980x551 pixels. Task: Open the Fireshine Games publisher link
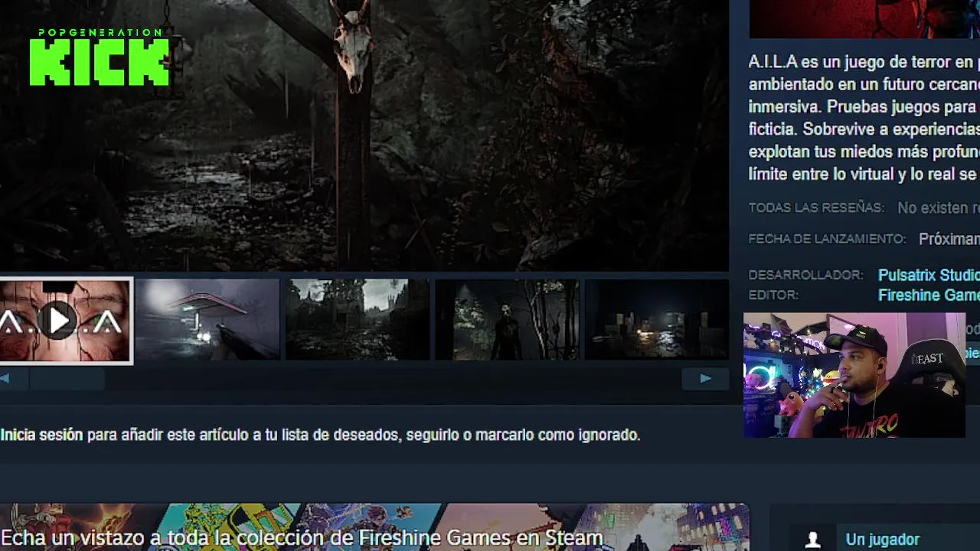[x=929, y=295]
